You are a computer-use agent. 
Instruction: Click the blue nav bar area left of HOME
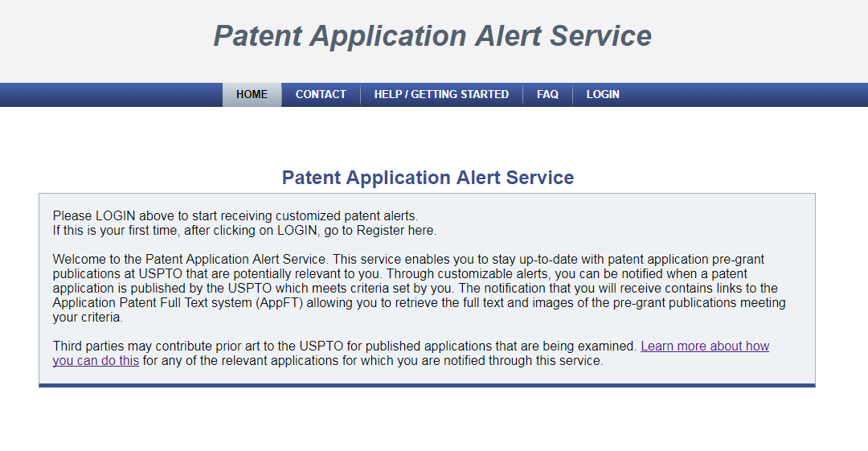coord(111,95)
